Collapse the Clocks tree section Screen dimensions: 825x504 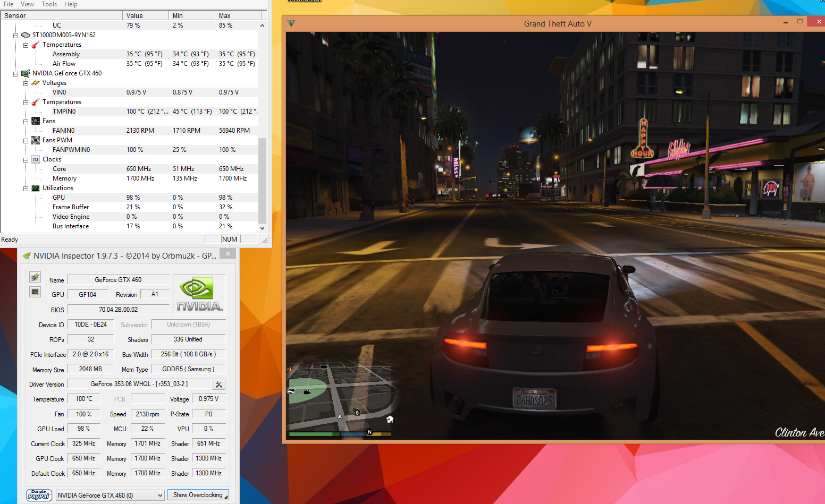[x=26, y=160]
